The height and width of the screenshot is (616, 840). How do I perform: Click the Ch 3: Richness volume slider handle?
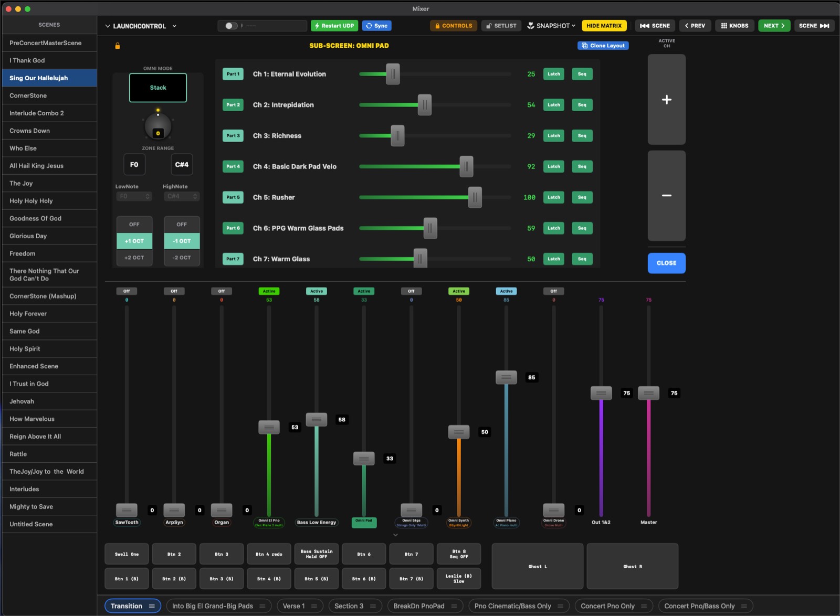coord(397,136)
